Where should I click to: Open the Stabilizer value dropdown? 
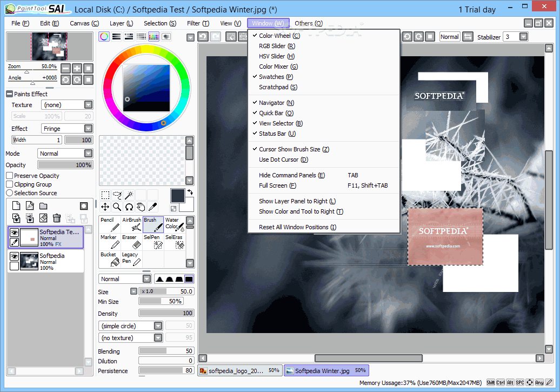tap(524, 37)
